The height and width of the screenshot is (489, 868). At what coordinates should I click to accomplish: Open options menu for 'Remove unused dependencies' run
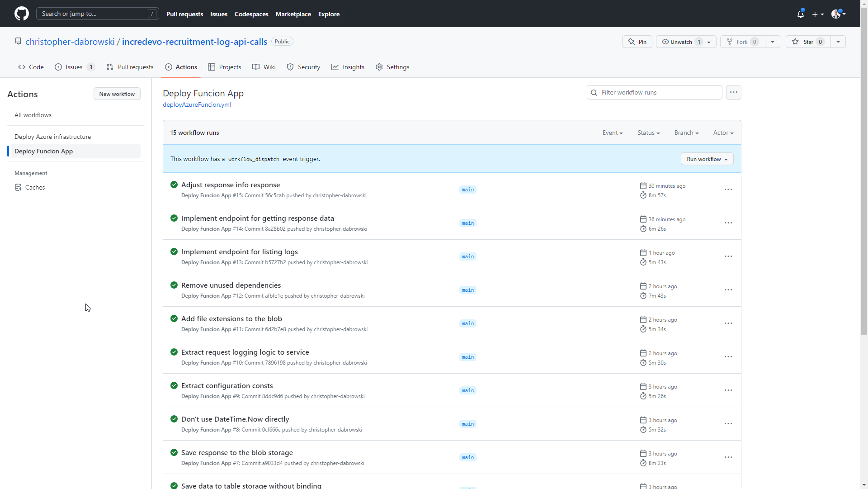(x=728, y=290)
